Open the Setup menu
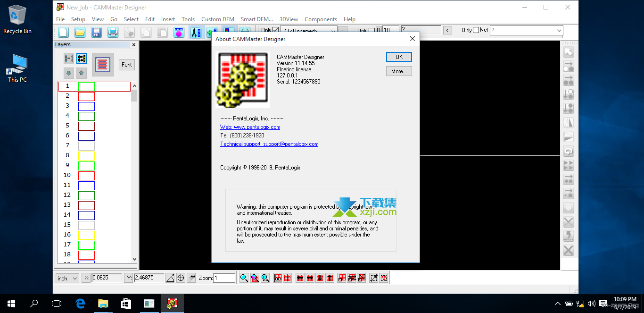The width and height of the screenshot is (644, 313). 78,19
